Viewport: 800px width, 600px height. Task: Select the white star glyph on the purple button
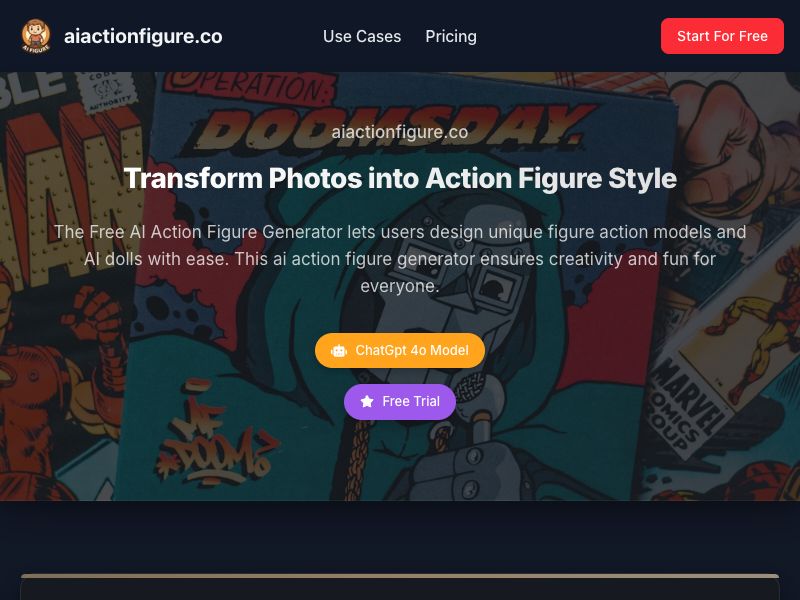(x=367, y=401)
